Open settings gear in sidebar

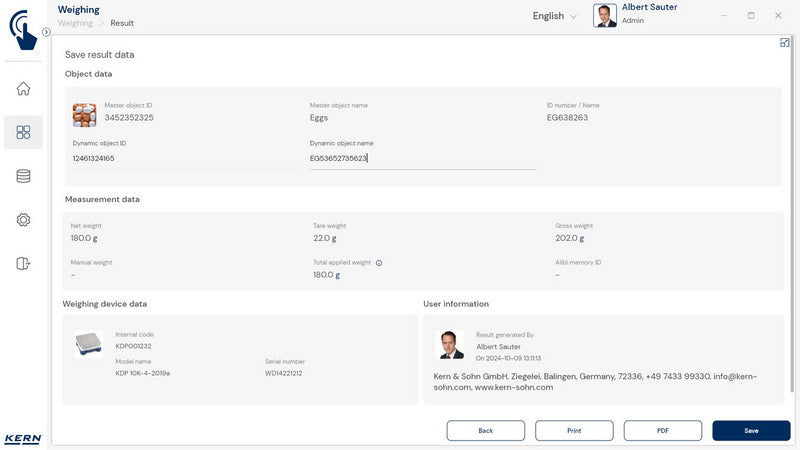coord(23,220)
